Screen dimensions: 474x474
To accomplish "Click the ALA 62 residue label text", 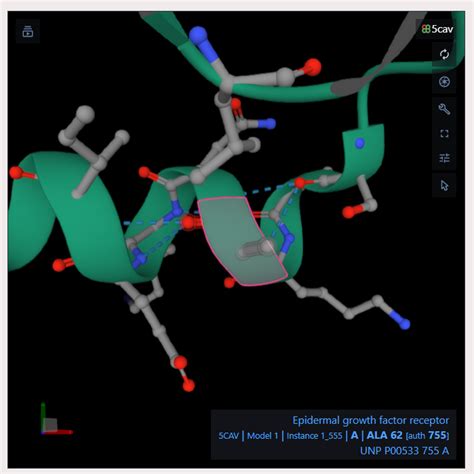I will [x=384, y=435].
